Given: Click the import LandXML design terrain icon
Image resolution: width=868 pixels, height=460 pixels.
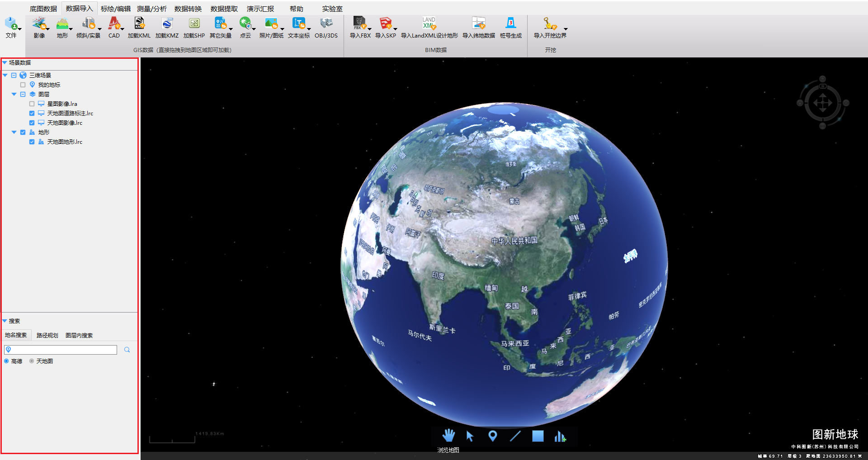Looking at the screenshot, I should (429, 24).
